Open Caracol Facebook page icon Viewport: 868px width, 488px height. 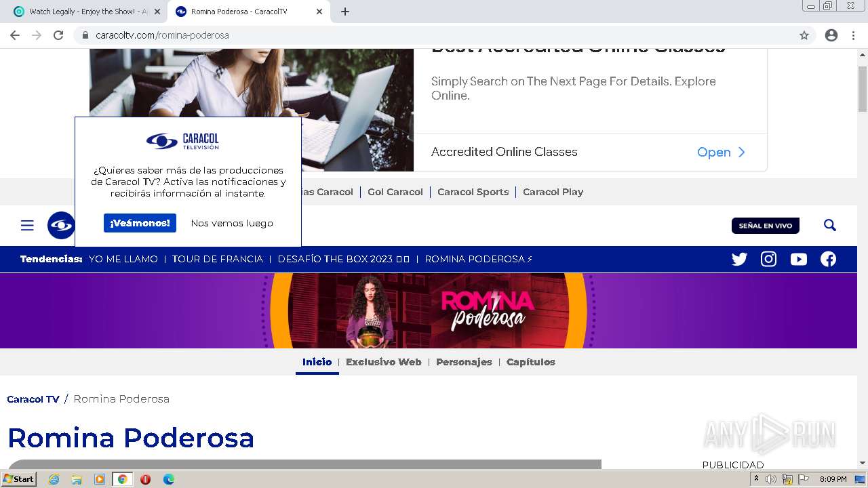pyautogui.click(x=828, y=259)
